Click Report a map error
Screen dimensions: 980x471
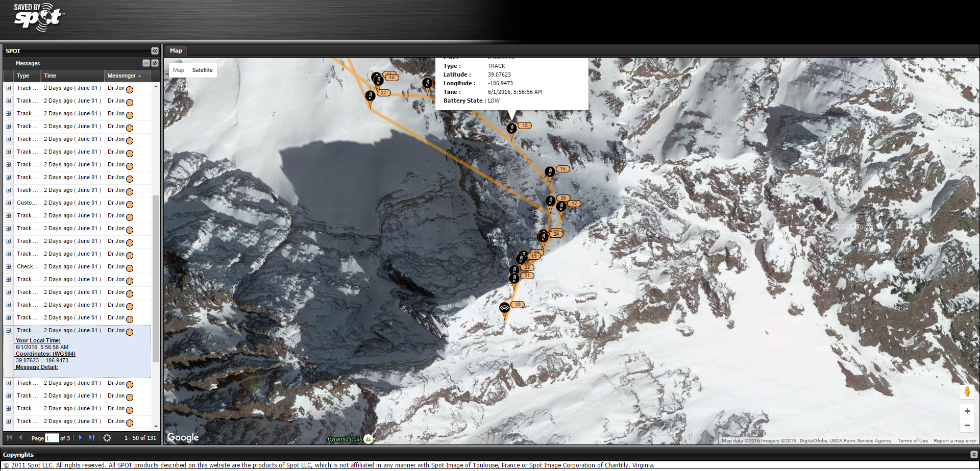coord(954,441)
